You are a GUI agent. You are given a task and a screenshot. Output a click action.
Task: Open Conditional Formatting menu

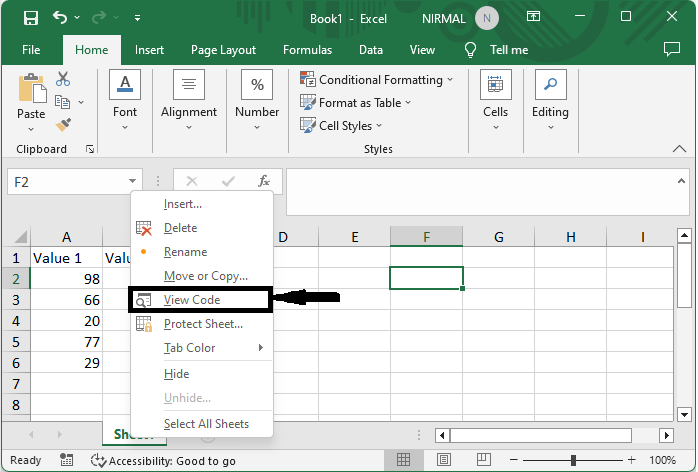point(376,80)
